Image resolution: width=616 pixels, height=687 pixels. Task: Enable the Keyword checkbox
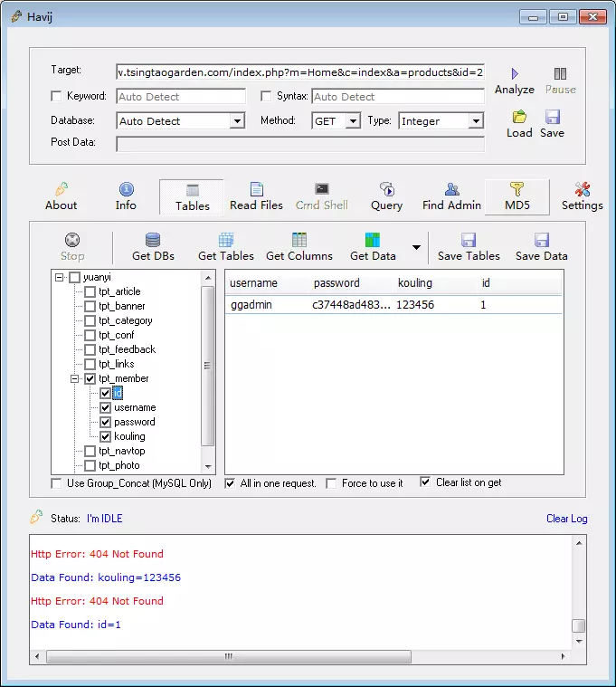56,96
